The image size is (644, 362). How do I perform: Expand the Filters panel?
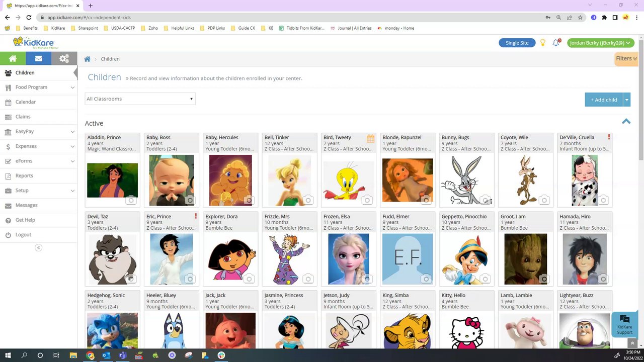[626, 59]
